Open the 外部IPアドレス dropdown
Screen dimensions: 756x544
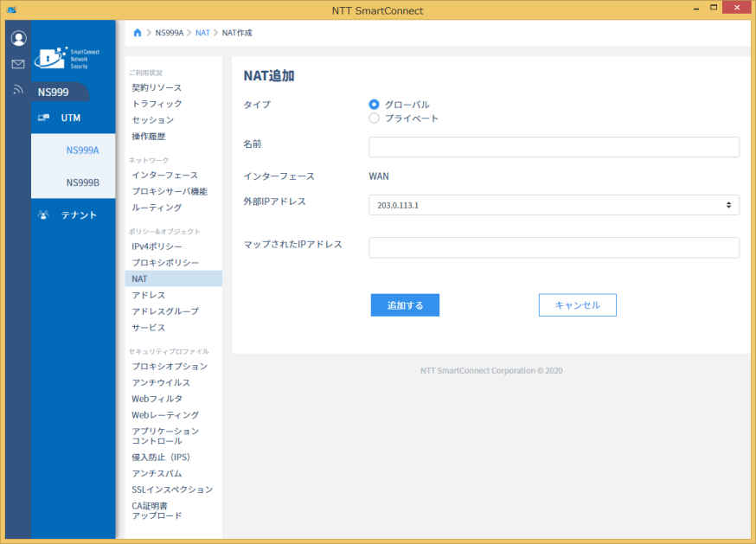[554, 205]
